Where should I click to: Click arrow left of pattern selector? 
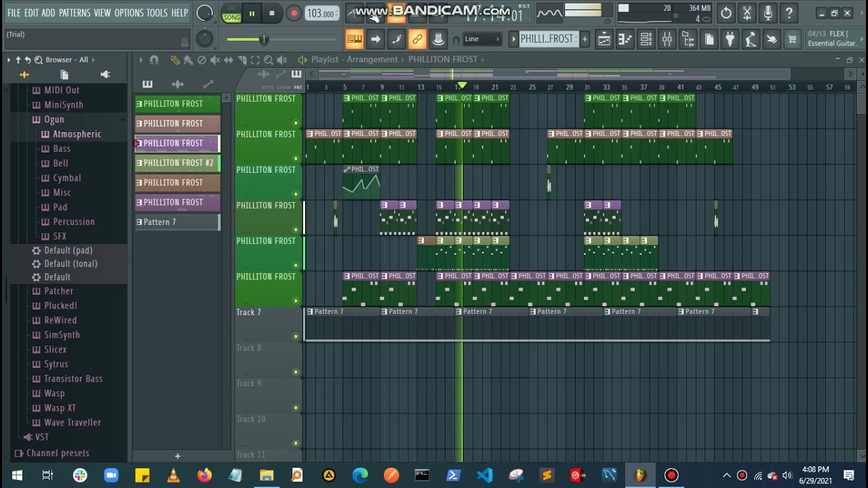(514, 39)
